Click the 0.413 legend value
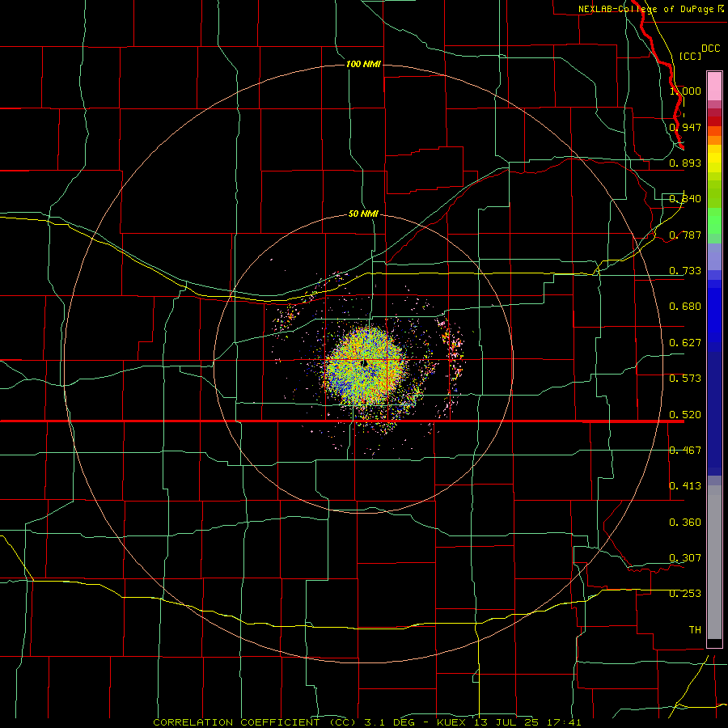Screen dimensions: 728x728 coord(685,486)
